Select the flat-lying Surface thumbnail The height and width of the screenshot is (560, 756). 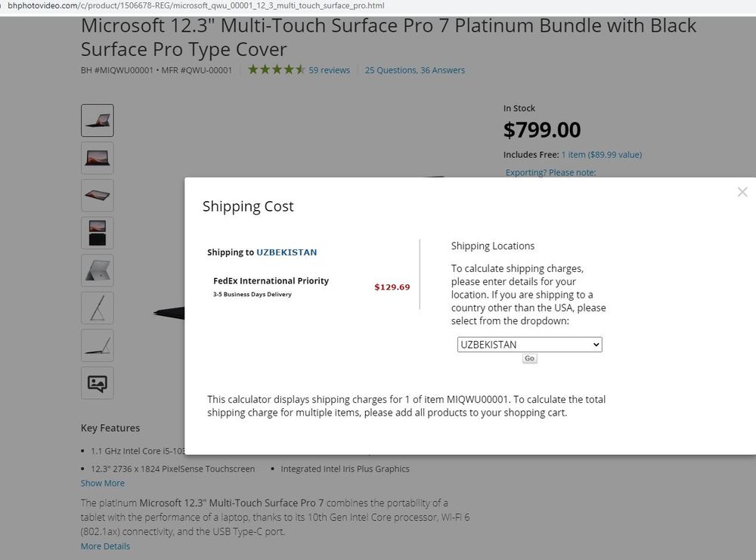tap(97, 195)
